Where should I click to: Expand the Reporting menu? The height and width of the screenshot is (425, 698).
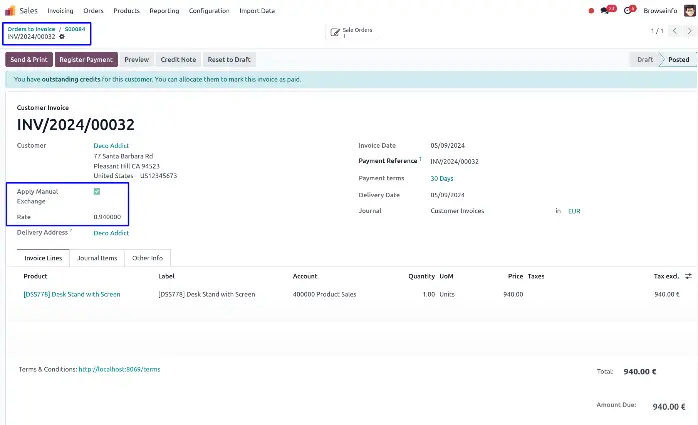pyautogui.click(x=164, y=10)
